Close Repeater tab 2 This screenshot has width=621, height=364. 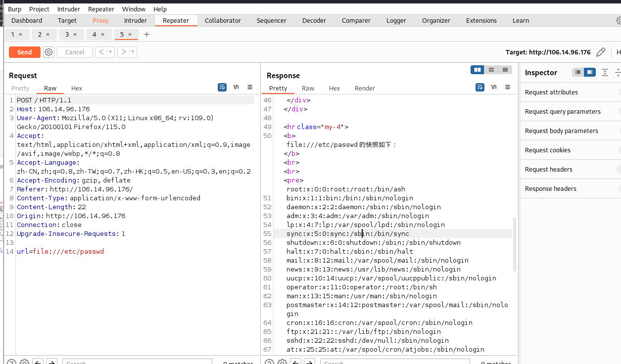[48, 34]
